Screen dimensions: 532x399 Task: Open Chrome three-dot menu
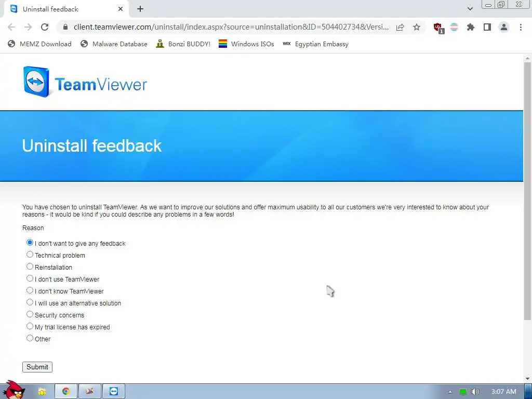click(x=521, y=27)
